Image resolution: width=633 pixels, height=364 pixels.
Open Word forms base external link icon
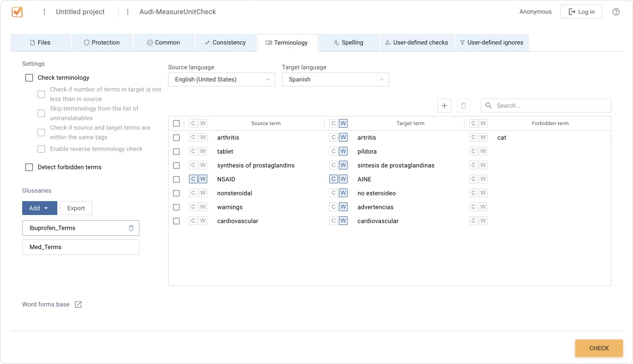click(x=78, y=304)
